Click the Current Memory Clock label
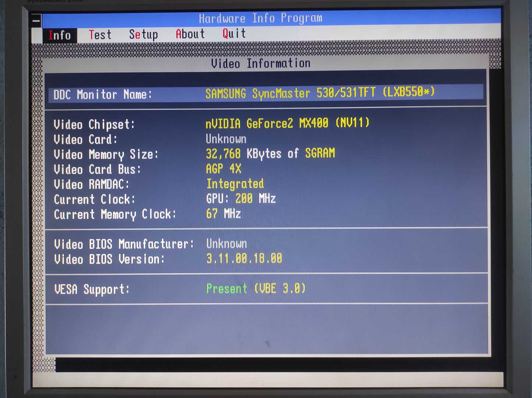This screenshot has width=532, height=398. 115,214
